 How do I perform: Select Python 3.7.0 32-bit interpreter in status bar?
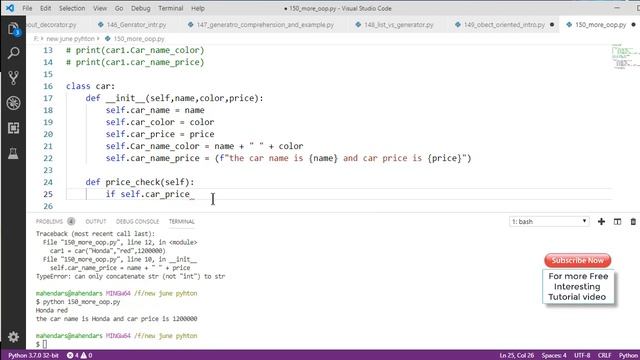tap(33, 355)
